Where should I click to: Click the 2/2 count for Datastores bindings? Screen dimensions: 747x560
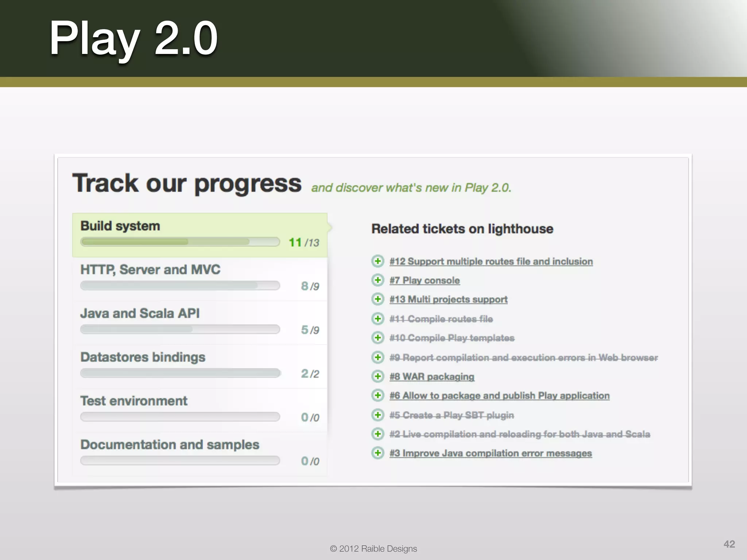(x=310, y=374)
